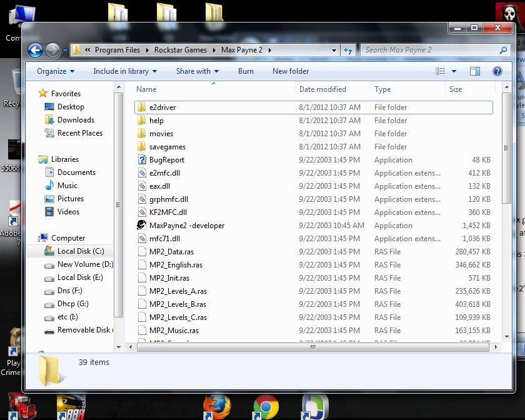Select Computer in the navigation pane
525x420 pixels.
(x=68, y=237)
